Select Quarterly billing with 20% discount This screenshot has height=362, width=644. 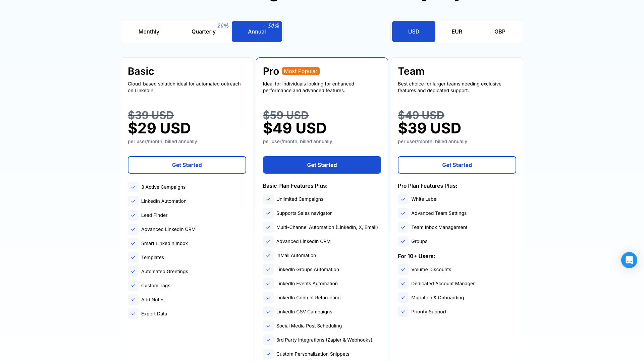coord(203,32)
